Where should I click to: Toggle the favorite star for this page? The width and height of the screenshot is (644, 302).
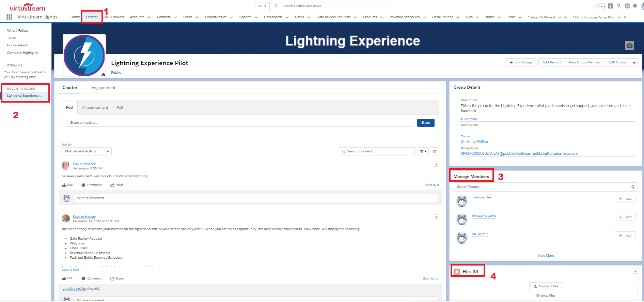click(596, 6)
